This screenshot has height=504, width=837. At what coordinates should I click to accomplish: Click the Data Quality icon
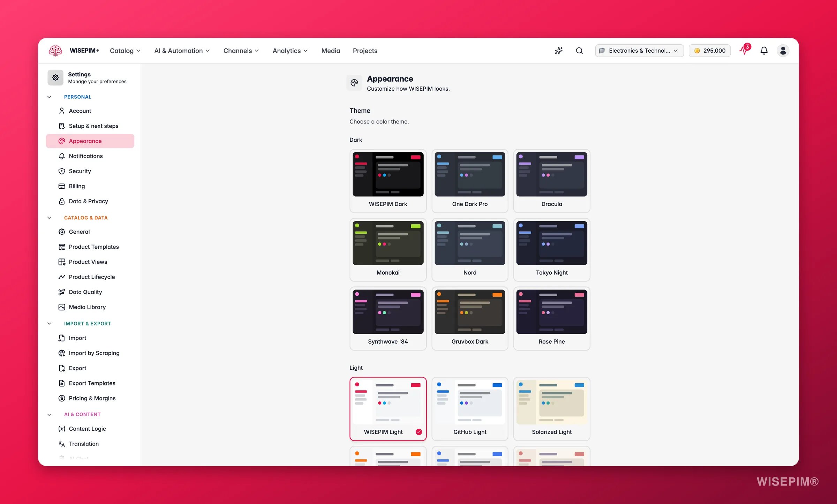click(62, 292)
